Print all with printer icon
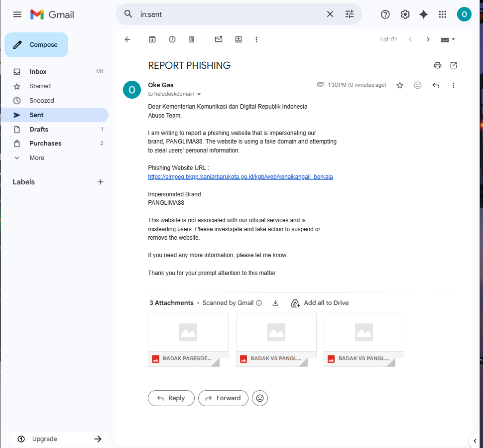Image resolution: width=483 pixels, height=448 pixels. [x=437, y=65]
